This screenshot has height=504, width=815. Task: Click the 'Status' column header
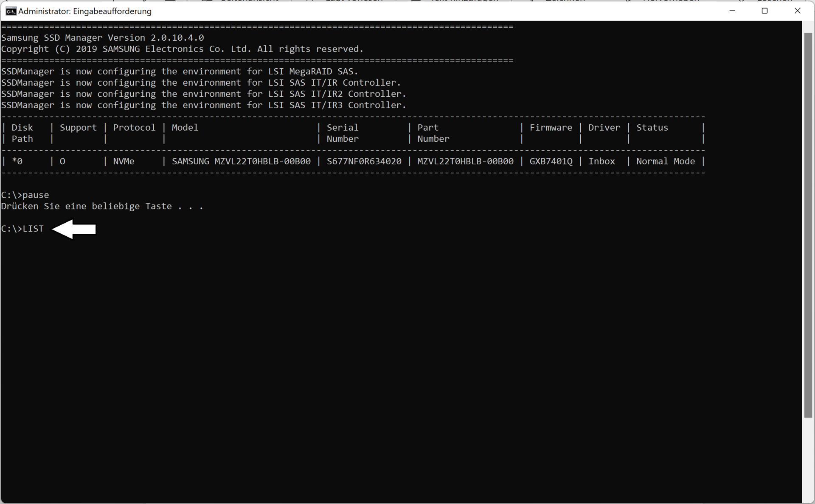click(x=652, y=128)
